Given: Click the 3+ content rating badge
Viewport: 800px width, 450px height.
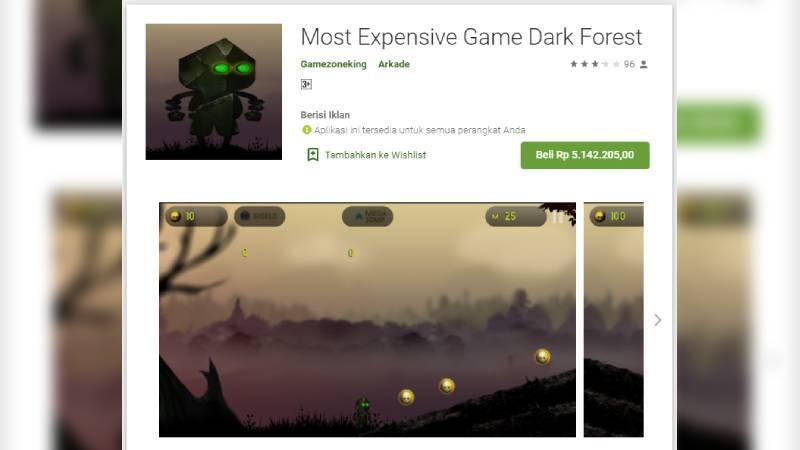Looking at the screenshot, I should tap(306, 84).
